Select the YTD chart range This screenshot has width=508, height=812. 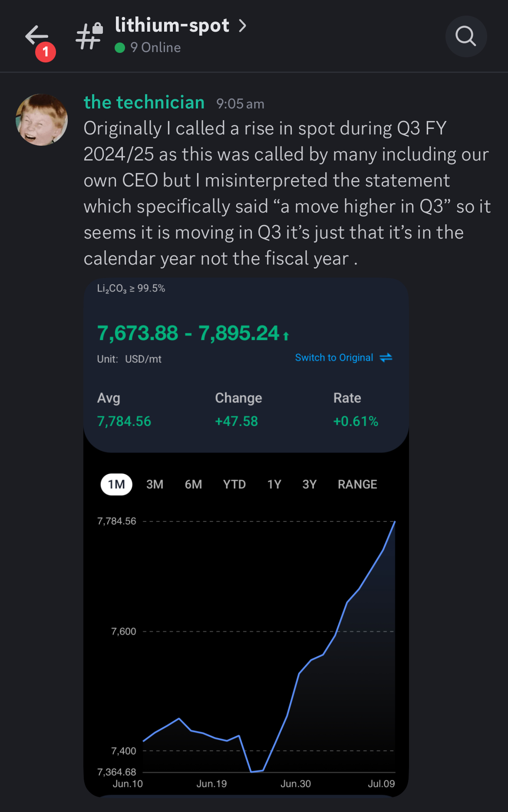(x=234, y=484)
